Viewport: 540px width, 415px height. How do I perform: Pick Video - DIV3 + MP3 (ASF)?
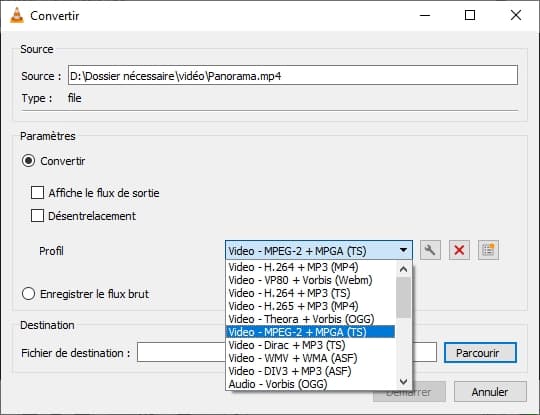tap(310, 371)
